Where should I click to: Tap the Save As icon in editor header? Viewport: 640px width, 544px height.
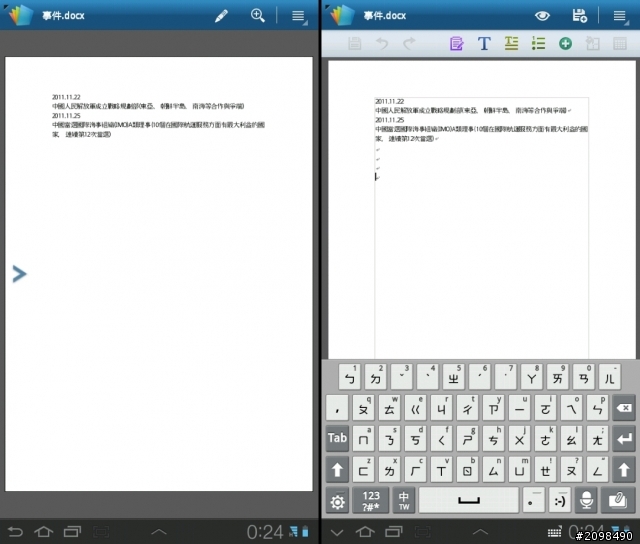tap(579, 16)
